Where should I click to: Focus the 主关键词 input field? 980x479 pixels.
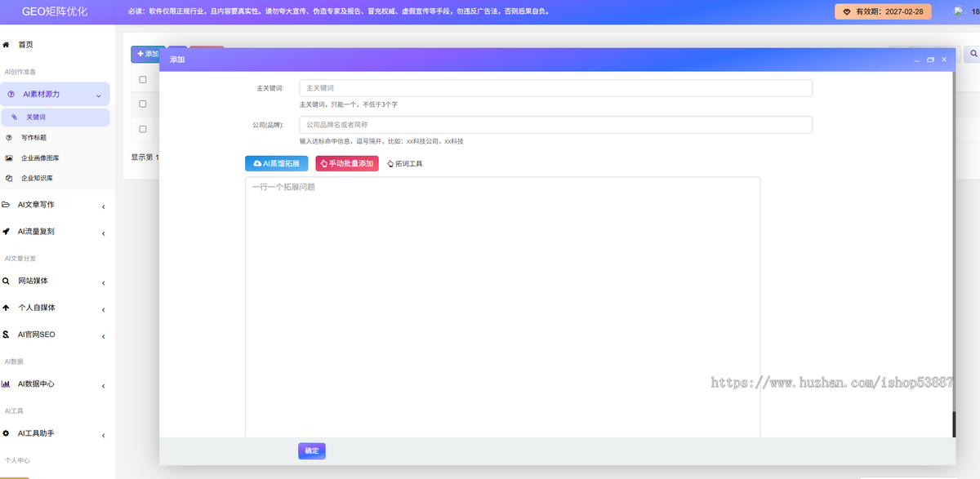pos(555,88)
